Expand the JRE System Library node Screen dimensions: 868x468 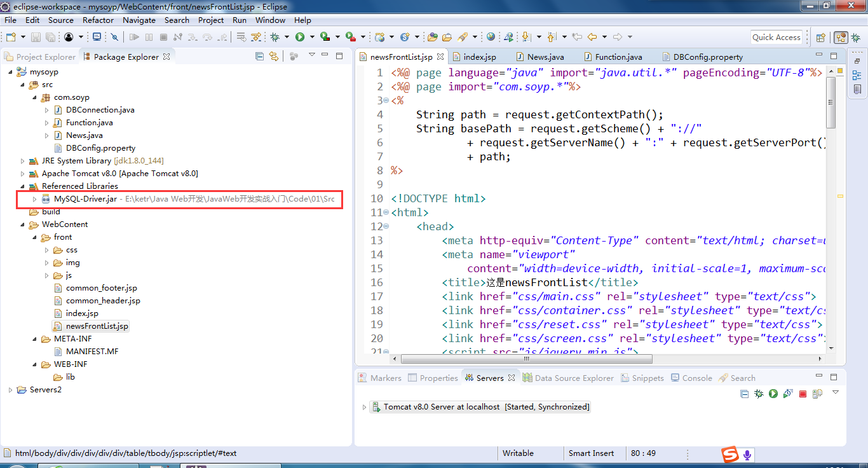click(x=22, y=161)
